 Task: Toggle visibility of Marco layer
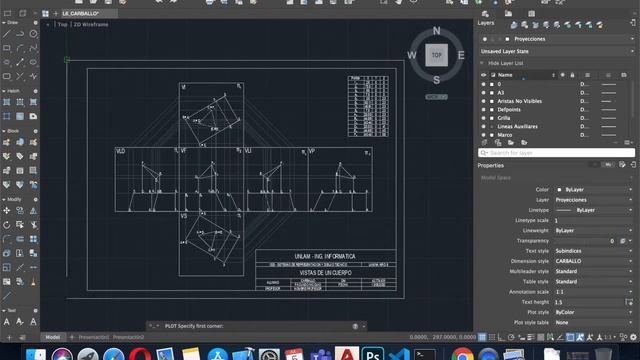484,135
